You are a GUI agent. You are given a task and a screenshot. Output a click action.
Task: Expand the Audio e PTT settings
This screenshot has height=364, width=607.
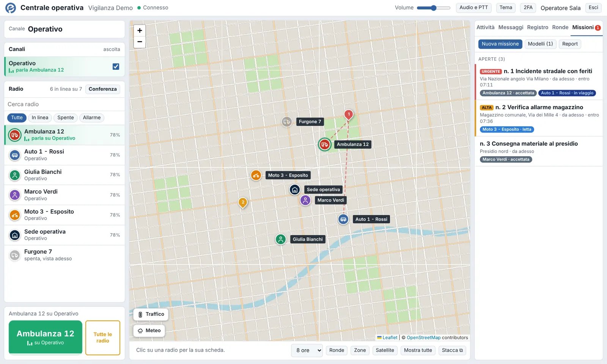(x=473, y=8)
